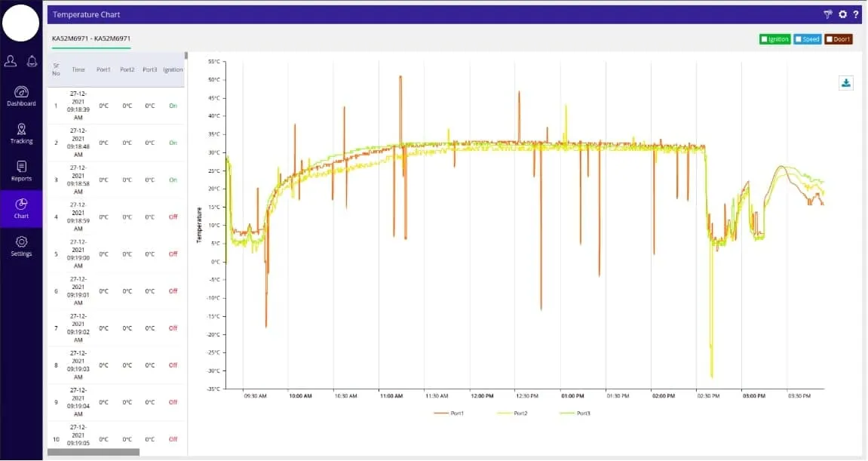The image size is (868, 461).
Task: Hide Port2 series via chart legend
Action: click(x=512, y=413)
